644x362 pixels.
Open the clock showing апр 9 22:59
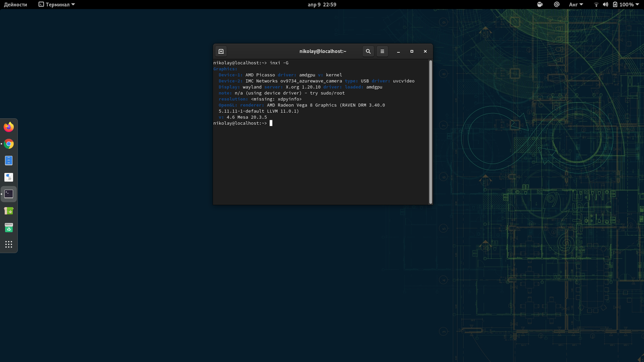coord(322,5)
